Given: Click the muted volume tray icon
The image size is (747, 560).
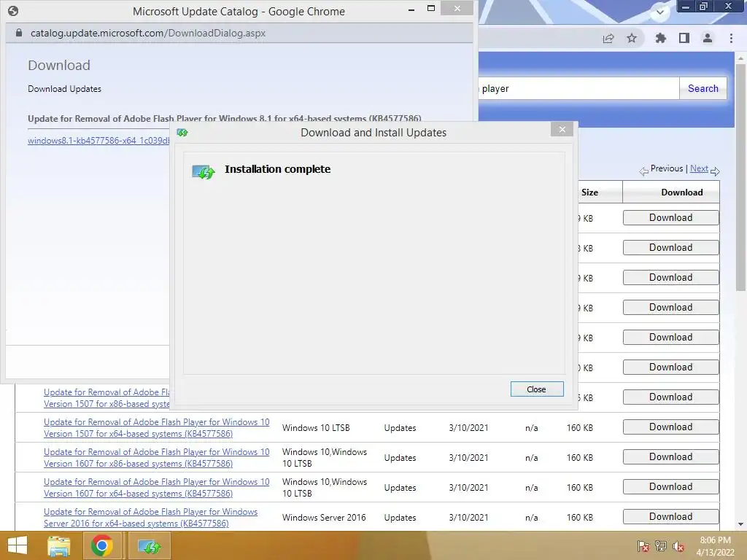Looking at the screenshot, I should tap(678, 546).
